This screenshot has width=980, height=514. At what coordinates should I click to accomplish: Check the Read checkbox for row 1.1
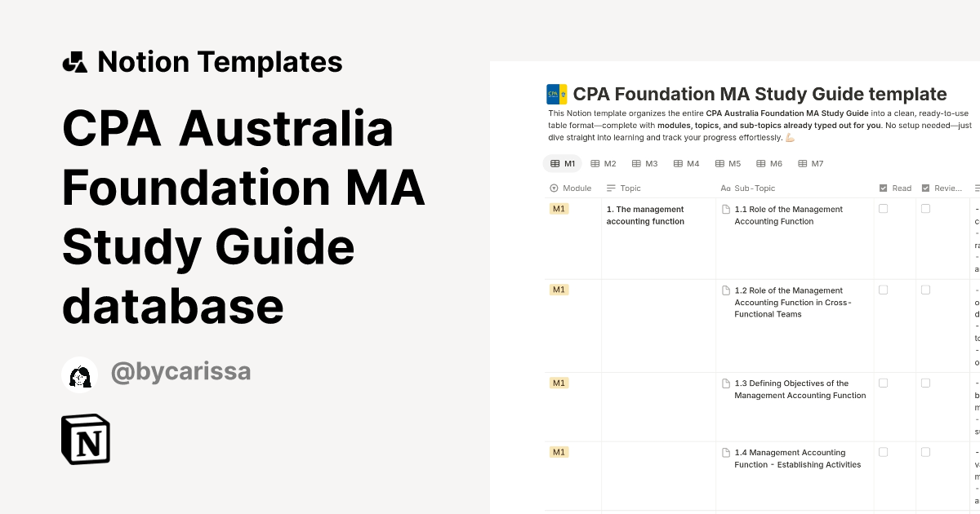tap(883, 208)
